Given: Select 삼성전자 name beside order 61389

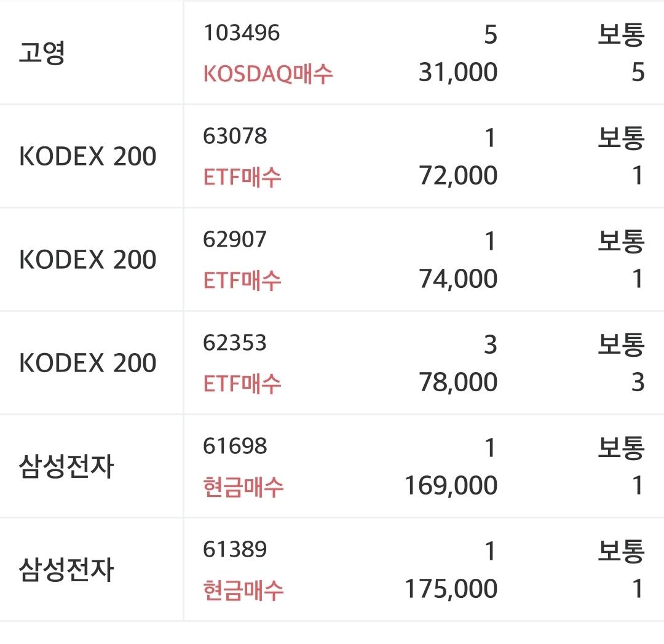Looking at the screenshot, I should coord(66,570).
